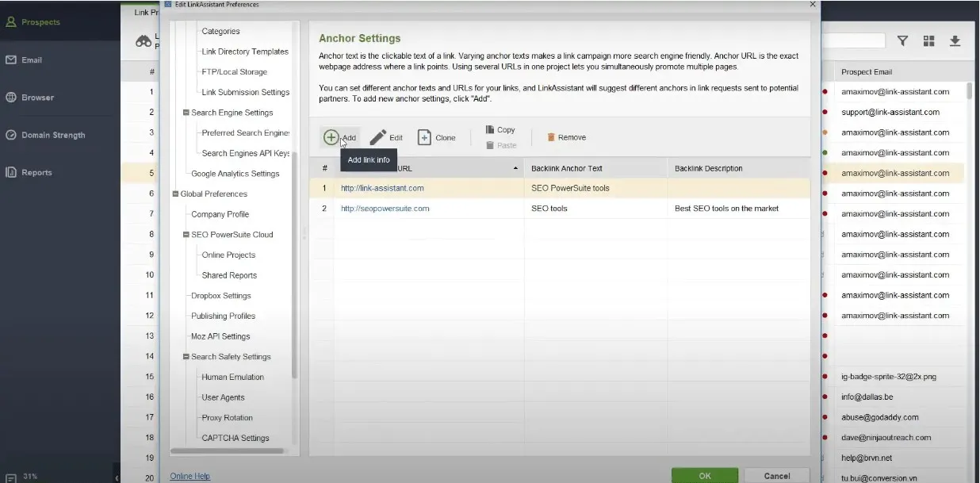This screenshot has height=483, width=980.
Task: Open Search Engines API Keys settings
Action: tap(246, 153)
